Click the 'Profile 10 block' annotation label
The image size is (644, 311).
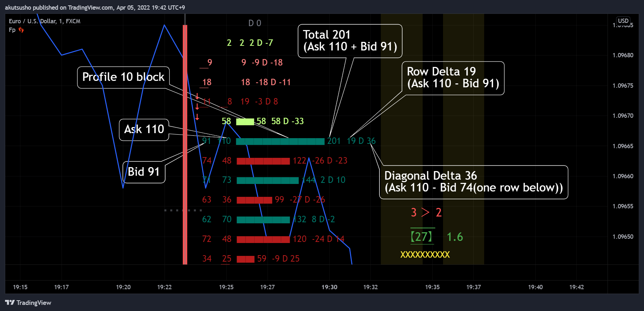(x=123, y=77)
